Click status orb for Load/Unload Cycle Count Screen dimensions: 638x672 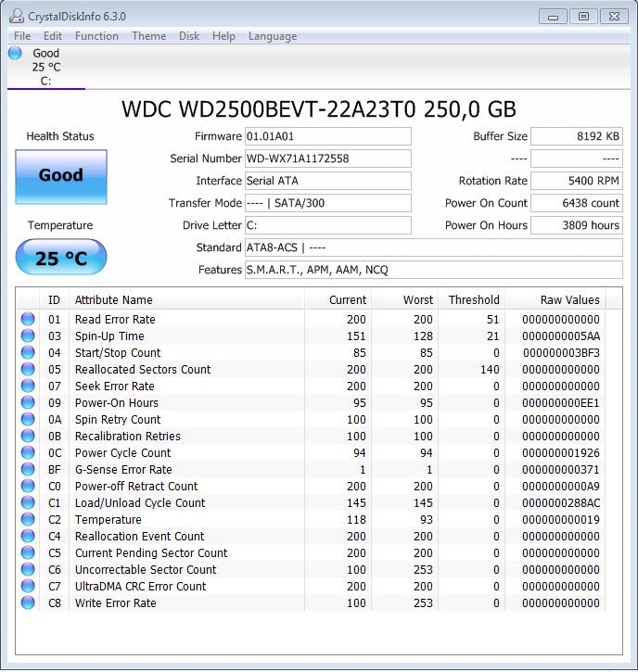point(28,503)
